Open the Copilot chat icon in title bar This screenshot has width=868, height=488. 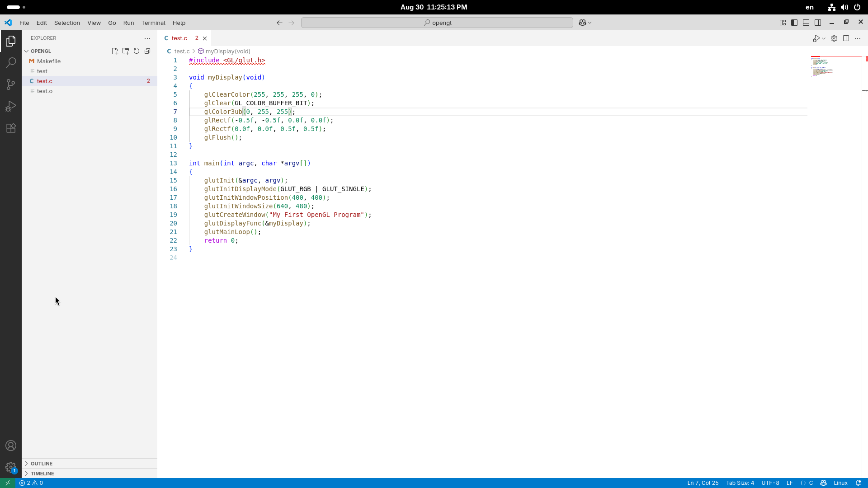pyautogui.click(x=582, y=23)
